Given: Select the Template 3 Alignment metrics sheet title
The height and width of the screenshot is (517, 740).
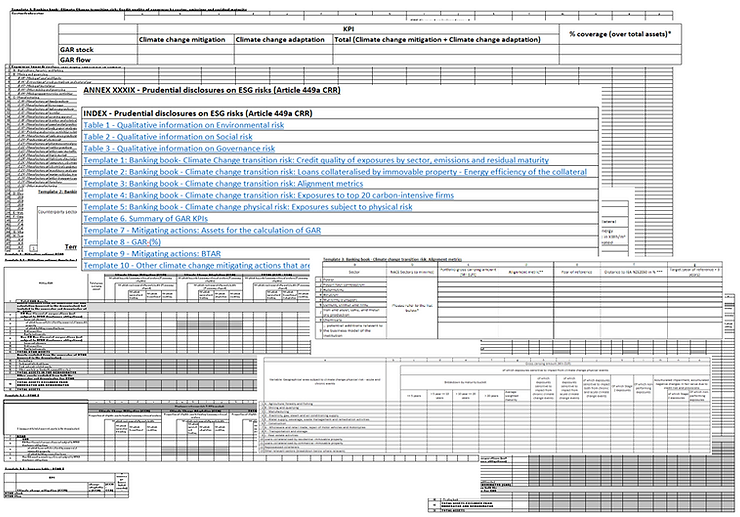Looking at the screenshot, I should 392,259.
